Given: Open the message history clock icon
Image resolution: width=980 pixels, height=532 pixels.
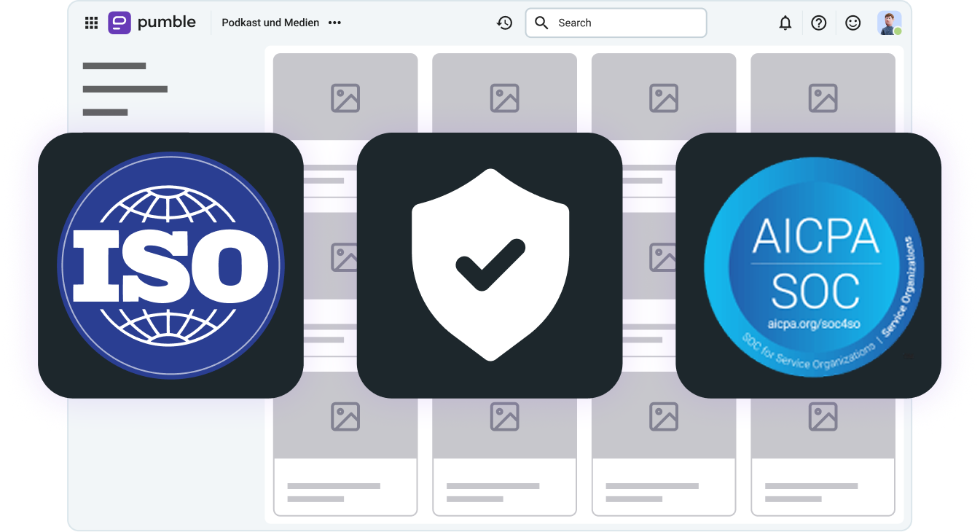Looking at the screenshot, I should tap(504, 23).
